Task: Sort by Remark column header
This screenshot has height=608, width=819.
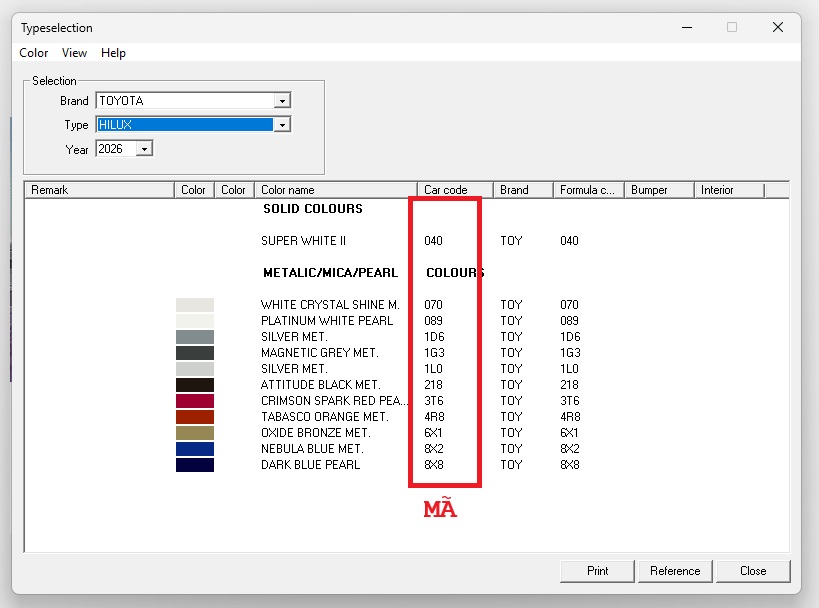Action: tap(99, 190)
